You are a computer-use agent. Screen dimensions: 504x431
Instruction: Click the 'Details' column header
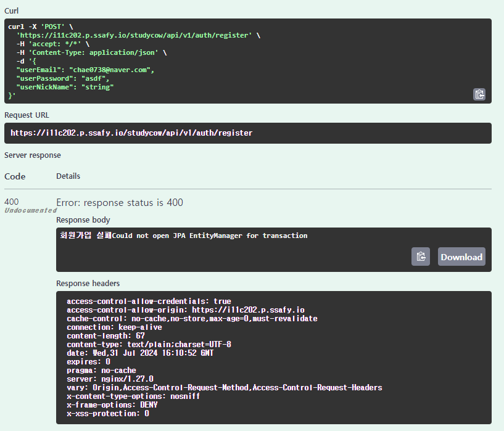[68, 176]
